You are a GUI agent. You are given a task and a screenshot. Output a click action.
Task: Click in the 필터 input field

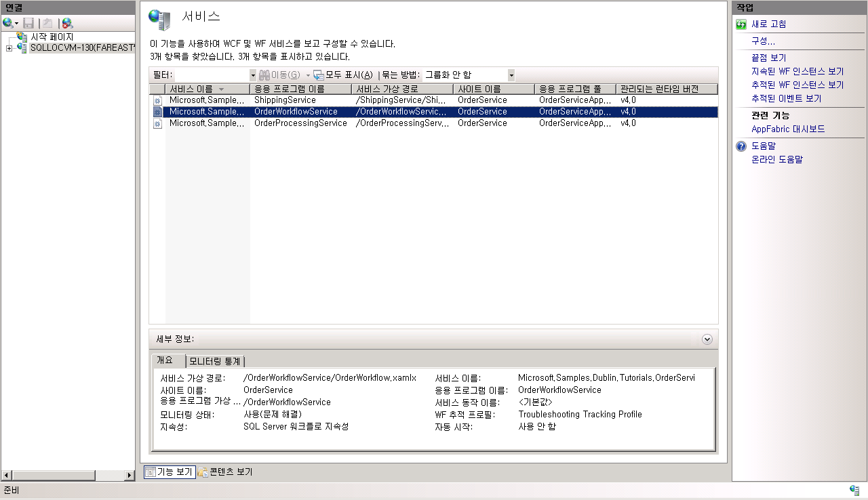tap(212, 75)
